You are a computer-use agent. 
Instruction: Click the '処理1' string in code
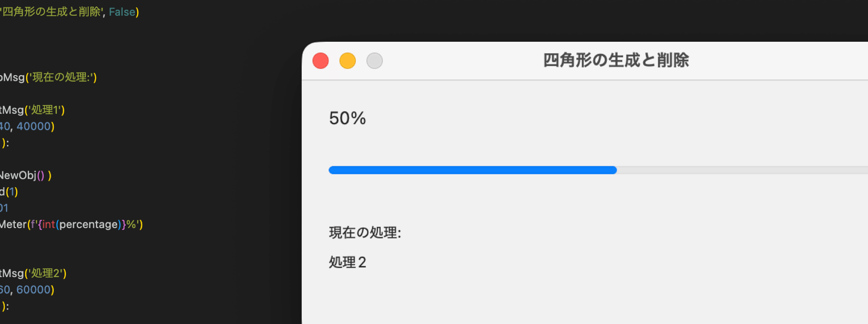click(45, 110)
